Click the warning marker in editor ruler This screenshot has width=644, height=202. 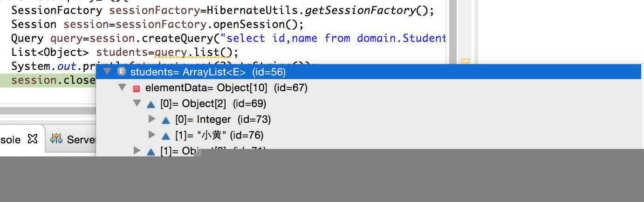[465, 61]
